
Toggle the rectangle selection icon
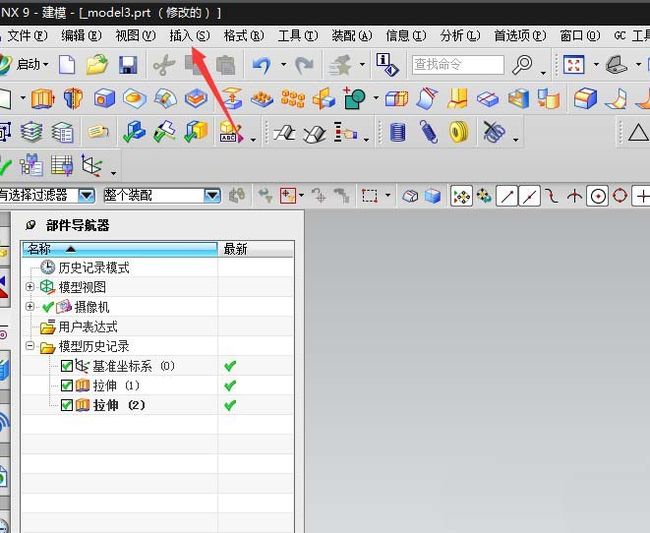(369, 196)
